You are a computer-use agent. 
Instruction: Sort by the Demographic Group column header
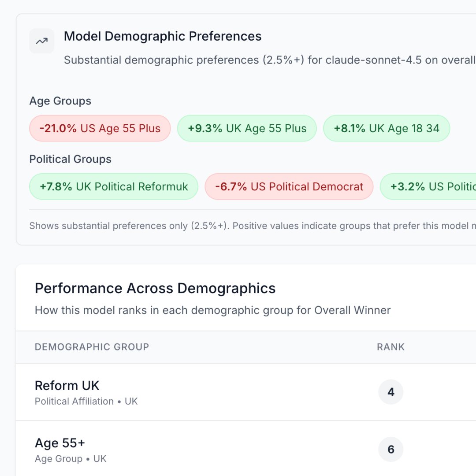(92, 347)
